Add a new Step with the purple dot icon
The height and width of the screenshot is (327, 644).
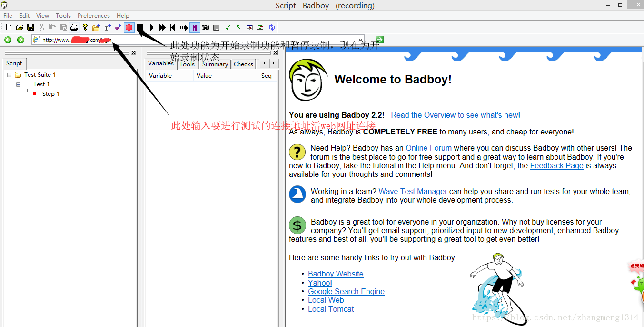click(x=118, y=28)
